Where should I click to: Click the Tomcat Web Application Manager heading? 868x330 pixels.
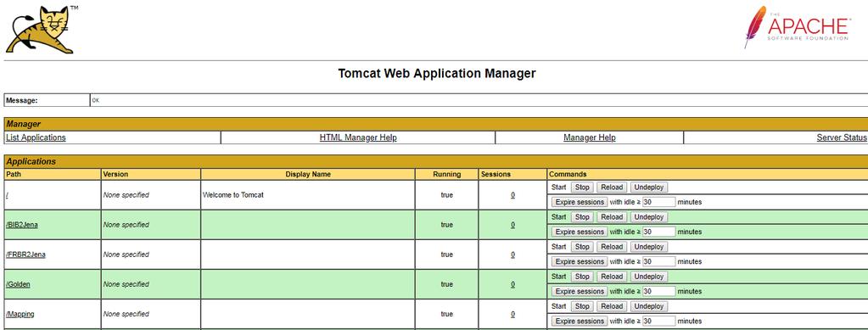[x=437, y=73]
